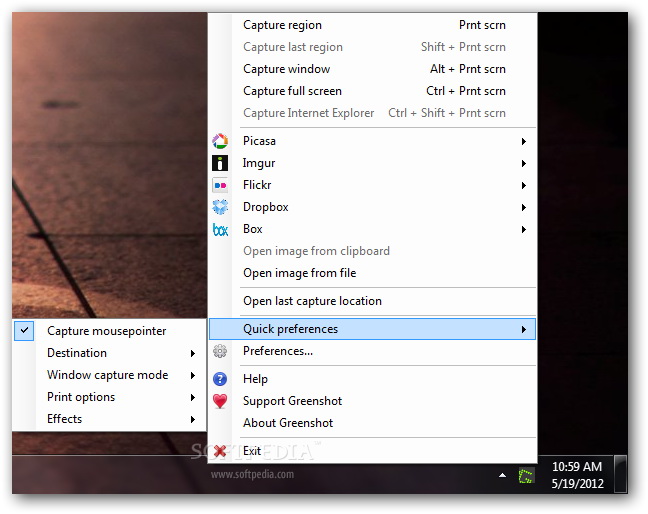The image size is (648, 514).
Task: Expand the Dropbox submenu arrow
Action: click(524, 207)
